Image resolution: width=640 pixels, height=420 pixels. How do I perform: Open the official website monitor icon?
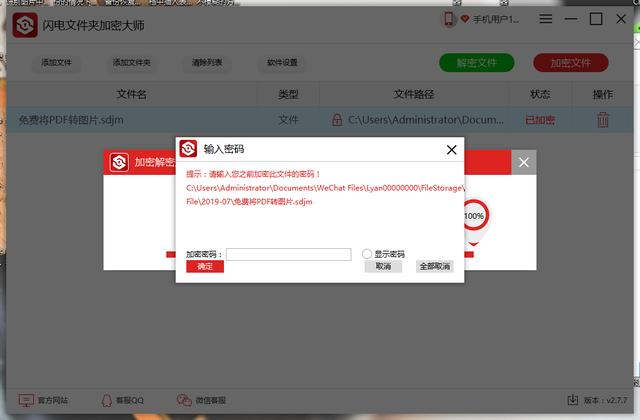click(x=26, y=400)
